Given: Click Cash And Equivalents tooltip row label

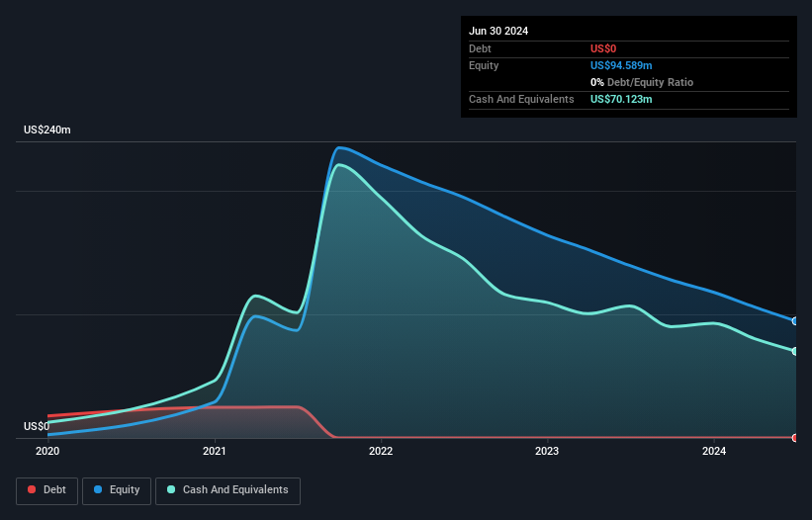Looking at the screenshot, I should click(521, 99).
